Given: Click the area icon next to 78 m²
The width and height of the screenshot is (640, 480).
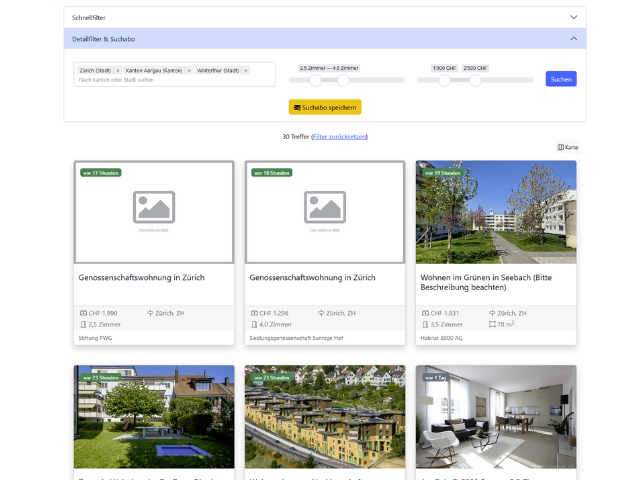Looking at the screenshot, I should (492, 325).
